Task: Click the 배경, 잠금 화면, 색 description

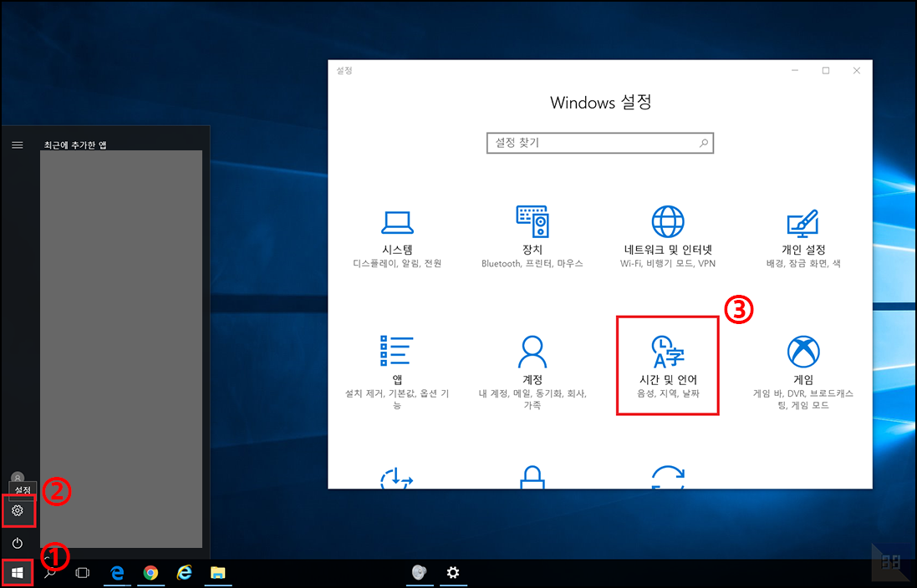Action: [x=803, y=264]
